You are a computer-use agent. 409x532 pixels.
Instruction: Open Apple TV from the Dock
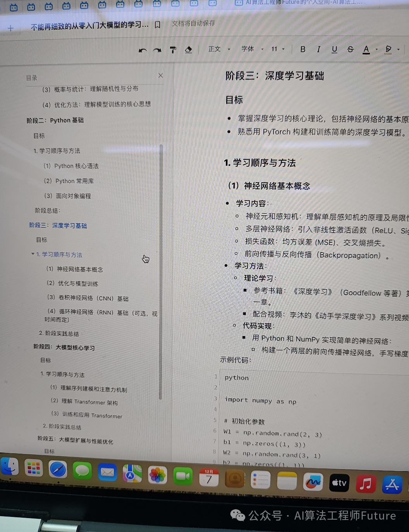pos(339,484)
